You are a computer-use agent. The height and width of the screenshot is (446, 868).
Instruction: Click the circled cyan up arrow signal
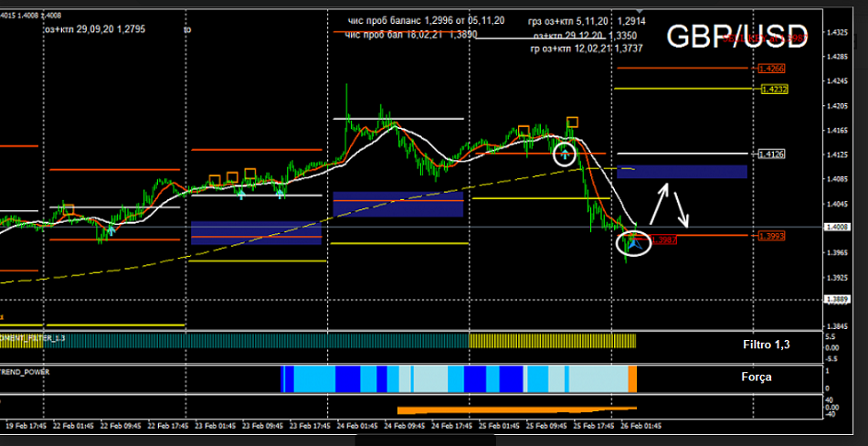point(566,154)
